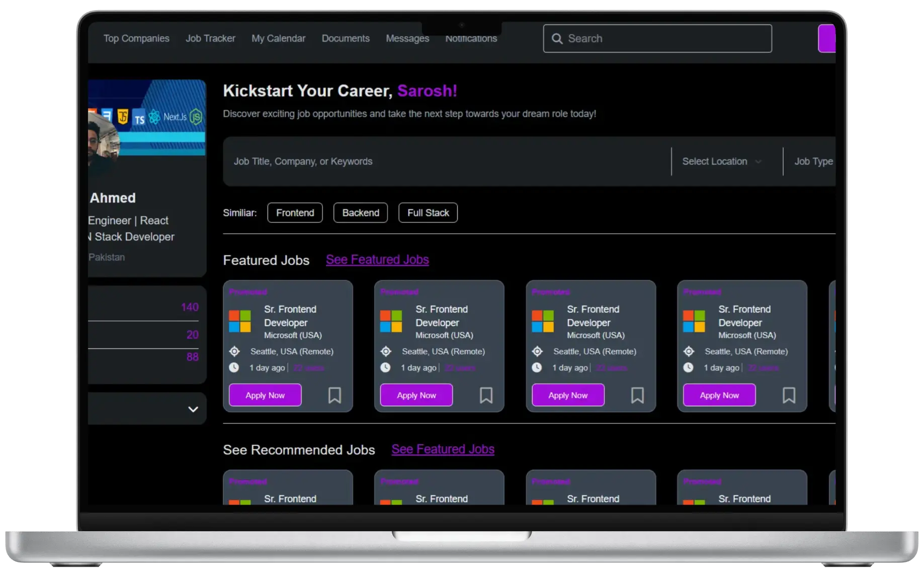The height and width of the screenshot is (577, 924).
Task: Bookmark the first featured Microsoft job
Action: [x=334, y=396]
